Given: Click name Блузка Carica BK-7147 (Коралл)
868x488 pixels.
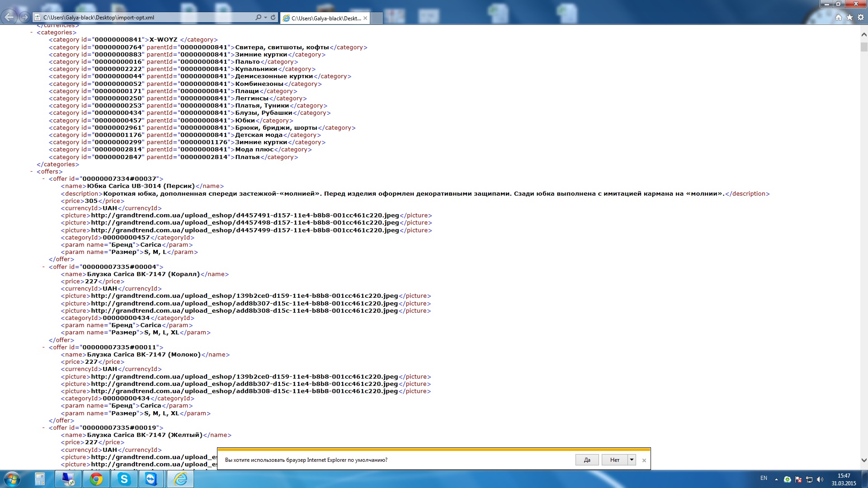Looking at the screenshot, I should pyautogui.click(x=143, y=274).
